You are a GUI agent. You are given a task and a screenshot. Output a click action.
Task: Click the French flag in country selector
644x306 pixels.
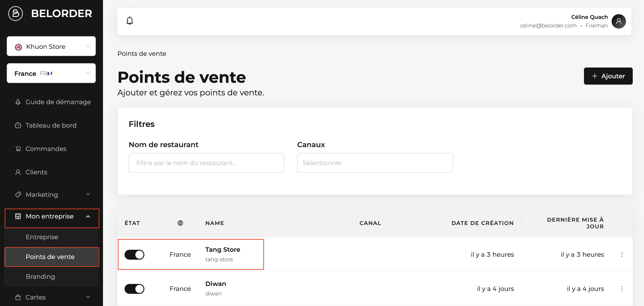(50, 74)
